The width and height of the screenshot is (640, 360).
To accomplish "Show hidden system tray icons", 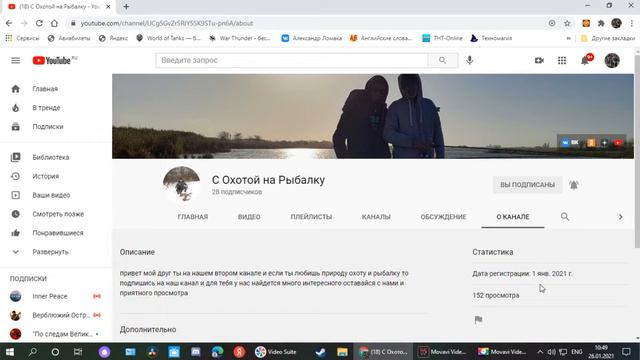I will click(540, 351).
